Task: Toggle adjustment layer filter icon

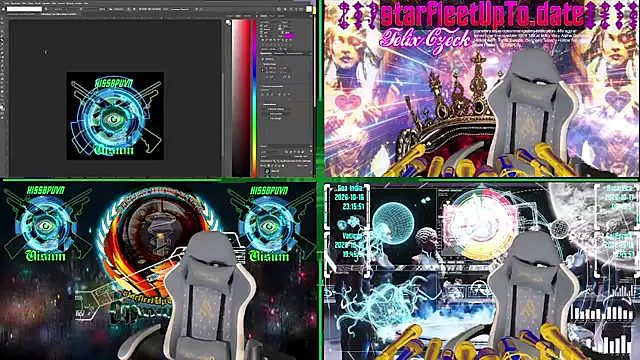Action: (291, 152)
